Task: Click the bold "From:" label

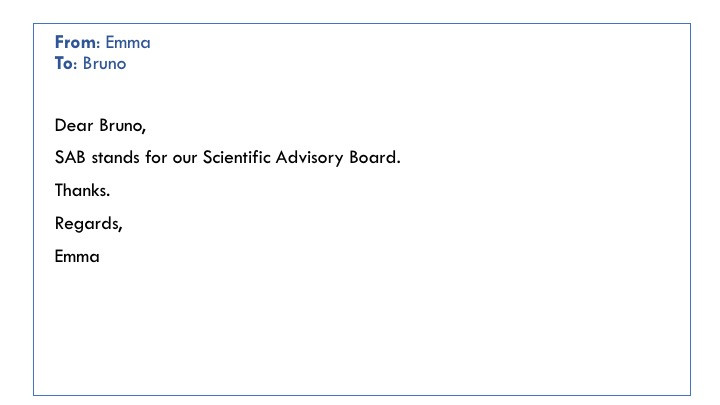Action: (77, 42)
